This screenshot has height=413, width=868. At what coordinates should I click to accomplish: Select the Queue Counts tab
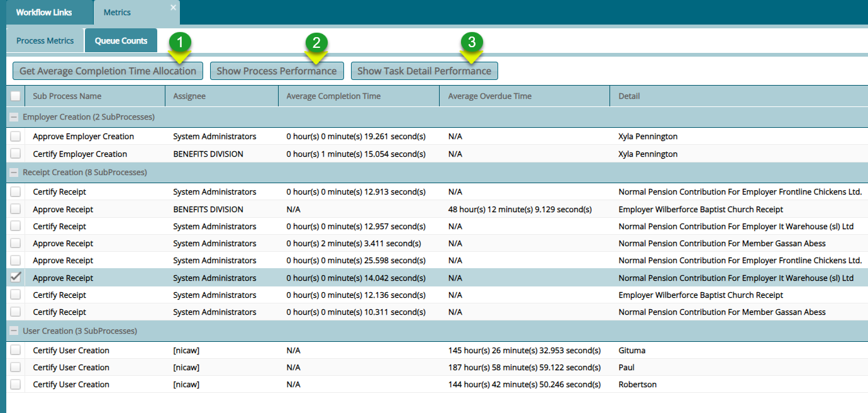coord(121,40)
